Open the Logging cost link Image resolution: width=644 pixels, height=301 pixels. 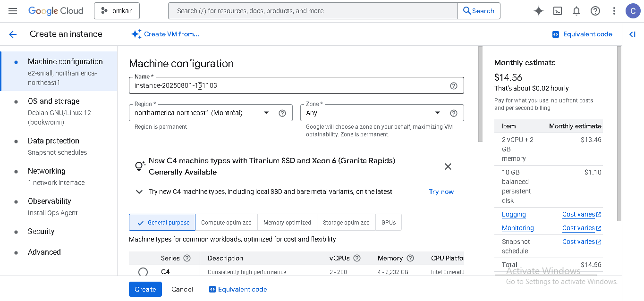coord(514,214)
